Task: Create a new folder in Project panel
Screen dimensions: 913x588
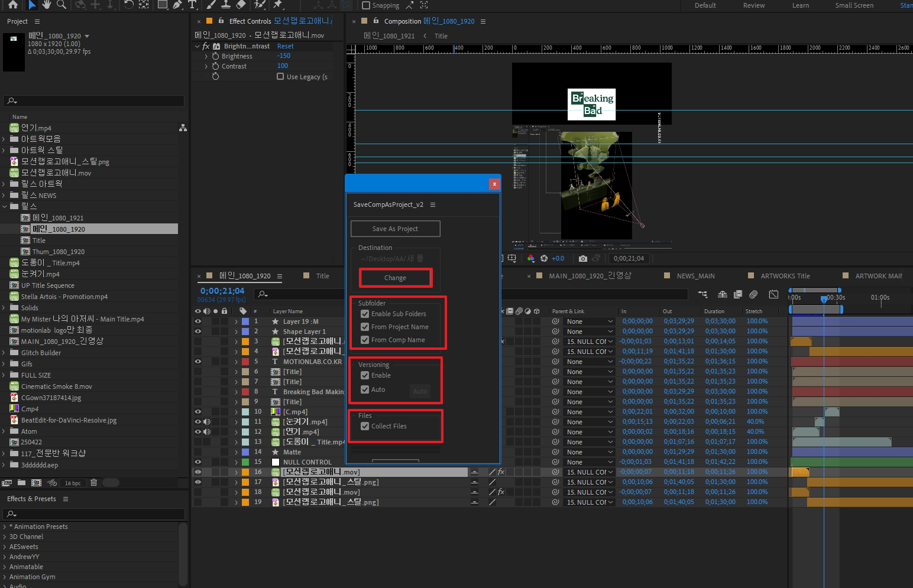Action: pos(22,483)
